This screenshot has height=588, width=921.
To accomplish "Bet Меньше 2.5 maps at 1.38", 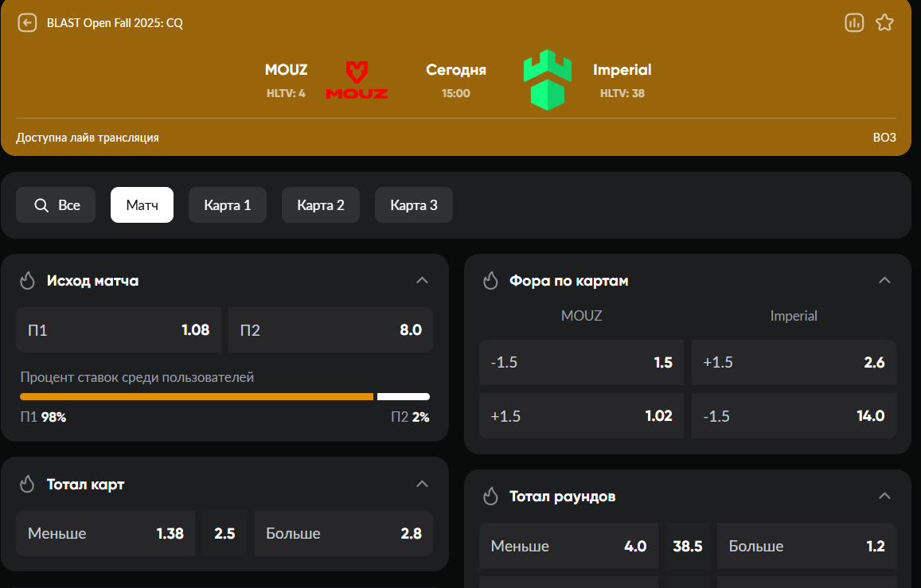I will coord(106,533).
